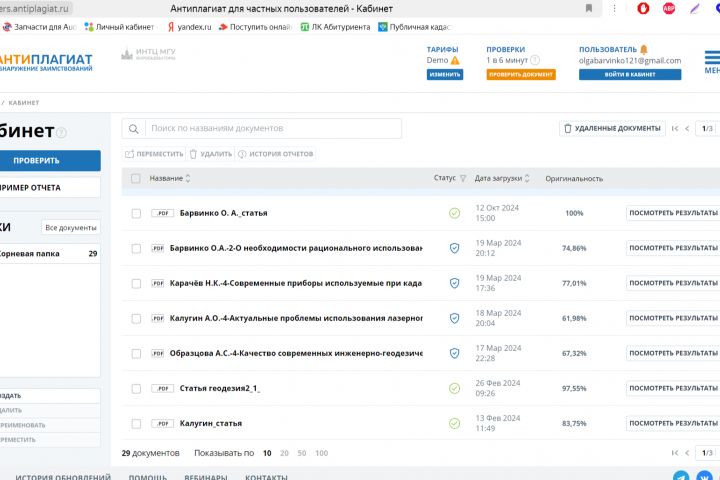The width and height of the screenshot is (720, 480).
Task: Click the top previous-page pagination arrow
Action: tap(687, 129)
